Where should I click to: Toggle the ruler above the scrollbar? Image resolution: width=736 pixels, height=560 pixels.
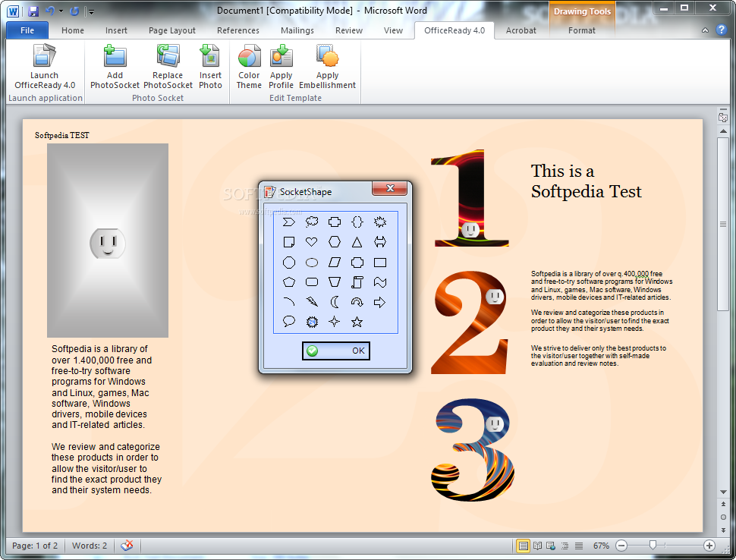point(723,116)
